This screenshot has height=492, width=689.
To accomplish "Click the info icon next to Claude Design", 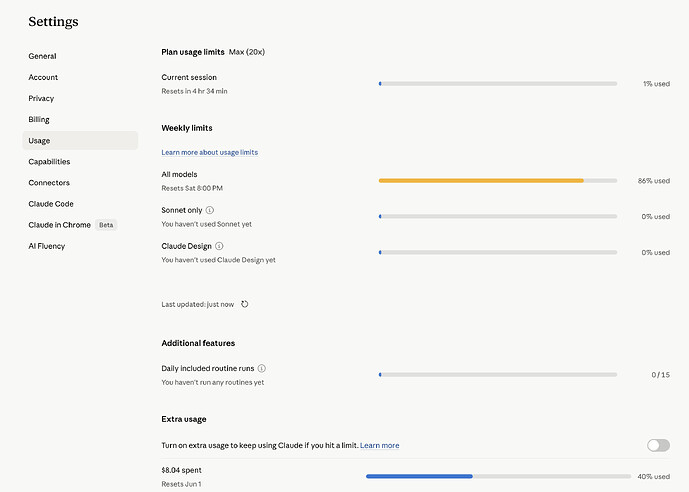I will tap(219, 246).
